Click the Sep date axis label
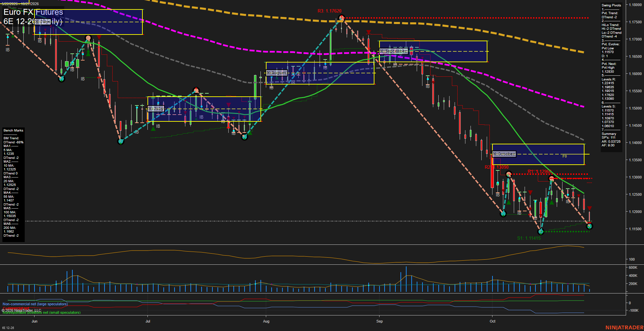The width and height of the screenshot is (644, 331). pos(379,321)
